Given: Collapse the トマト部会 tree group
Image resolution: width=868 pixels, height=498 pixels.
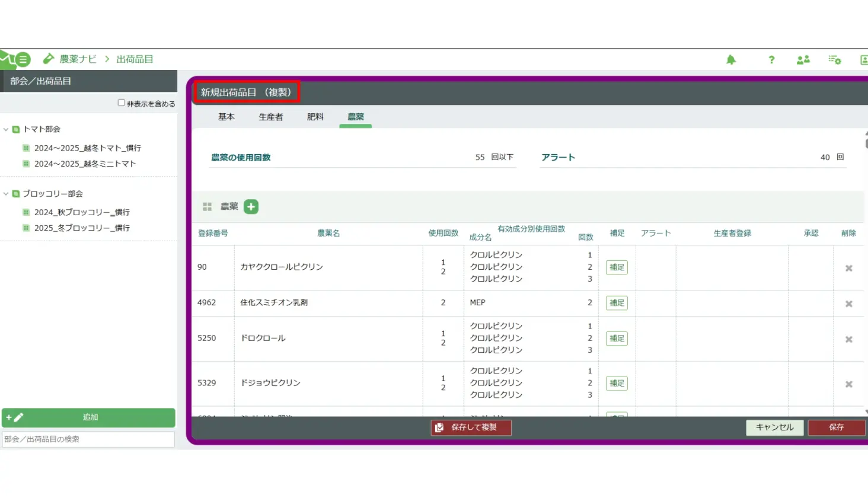Looking at the screenshot, I should coord(6,129).
